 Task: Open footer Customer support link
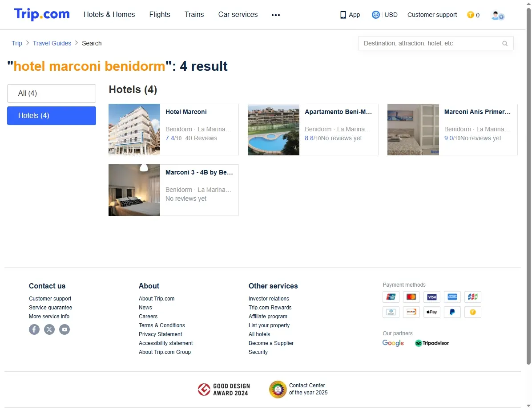[50, 299]
